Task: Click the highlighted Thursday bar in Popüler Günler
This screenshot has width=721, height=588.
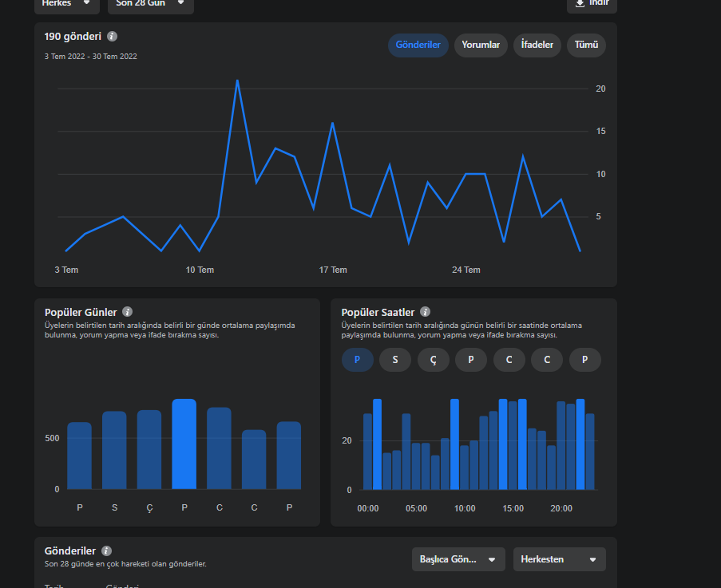Action: point(184,444)
